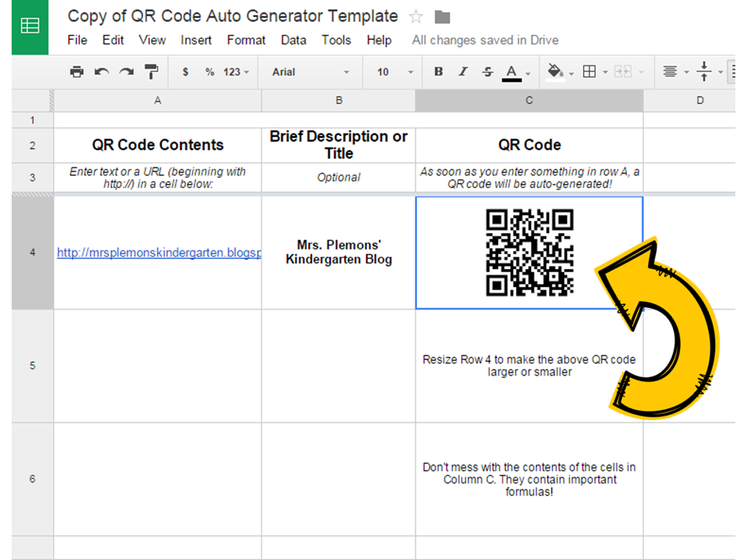Open the mrsplemonskindergarten blog link
This screenshot has height=560, width=747.
click(159, 252)
